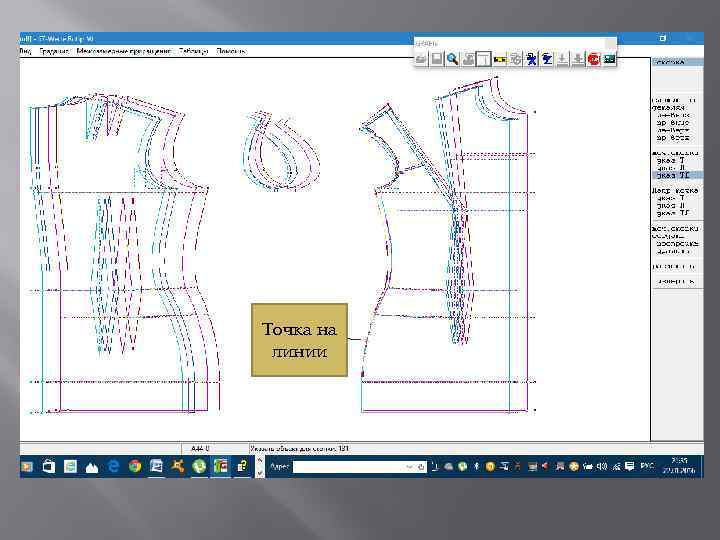Click the gray printer-style icon after the magnifier
720x540 pixels.
[468, 59]
